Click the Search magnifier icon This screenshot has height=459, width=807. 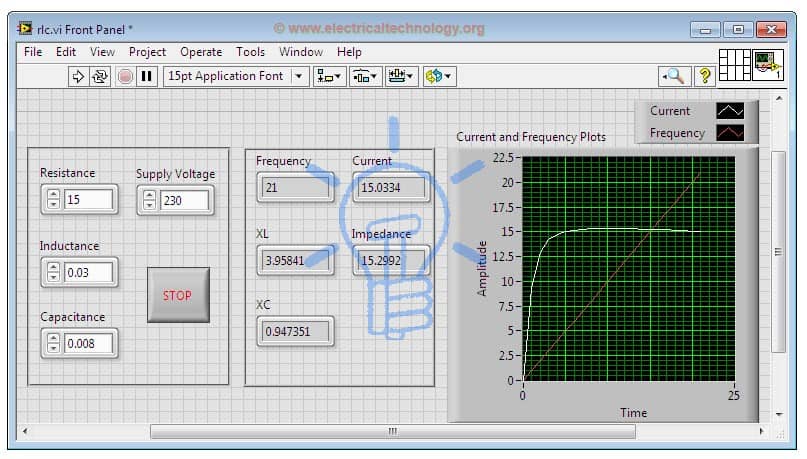point(674,77)
